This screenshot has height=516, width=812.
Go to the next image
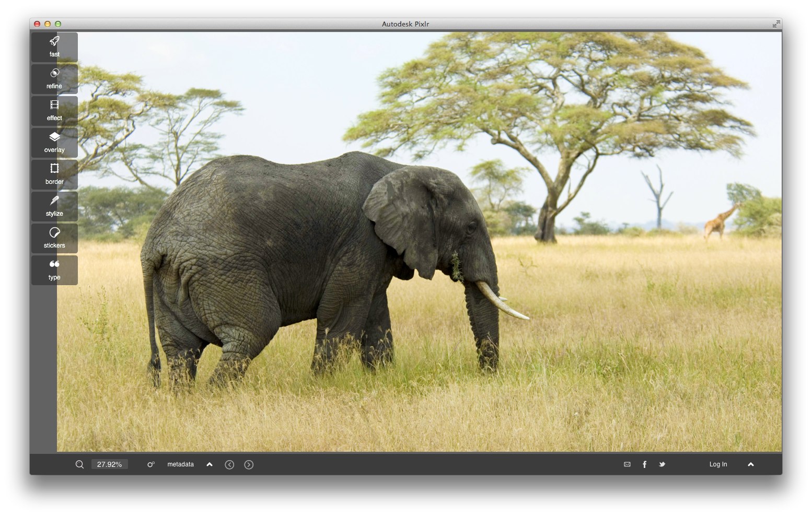[x=249, y=464]
